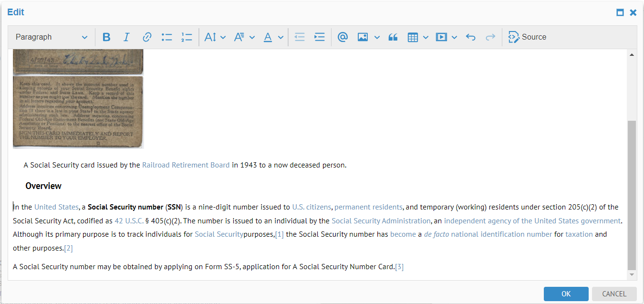The image size is (644, 304).
Task: Open the Paragraph style dropdown
Action: click(51, 37)
